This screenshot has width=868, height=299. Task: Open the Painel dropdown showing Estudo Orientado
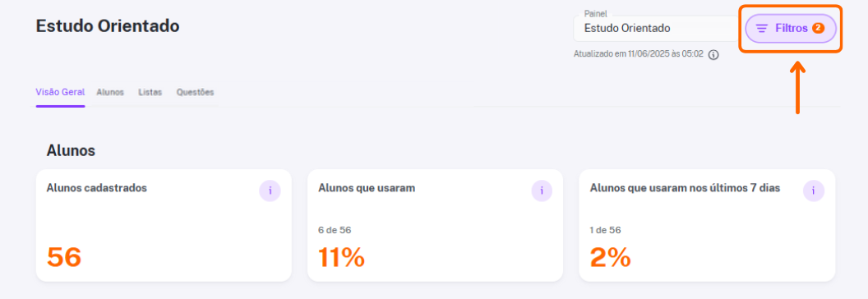pyautogui.click(x=656, y=28)
